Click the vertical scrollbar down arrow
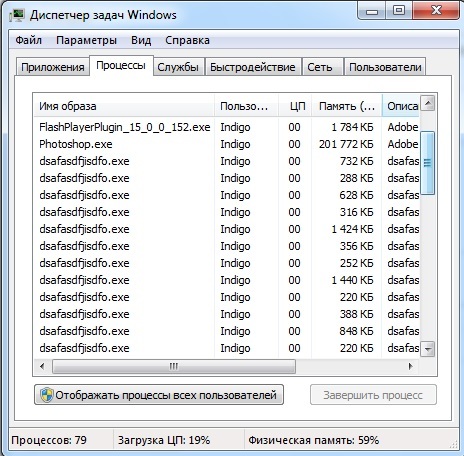This screenshot has height=456, width=464. click(428, 349)
